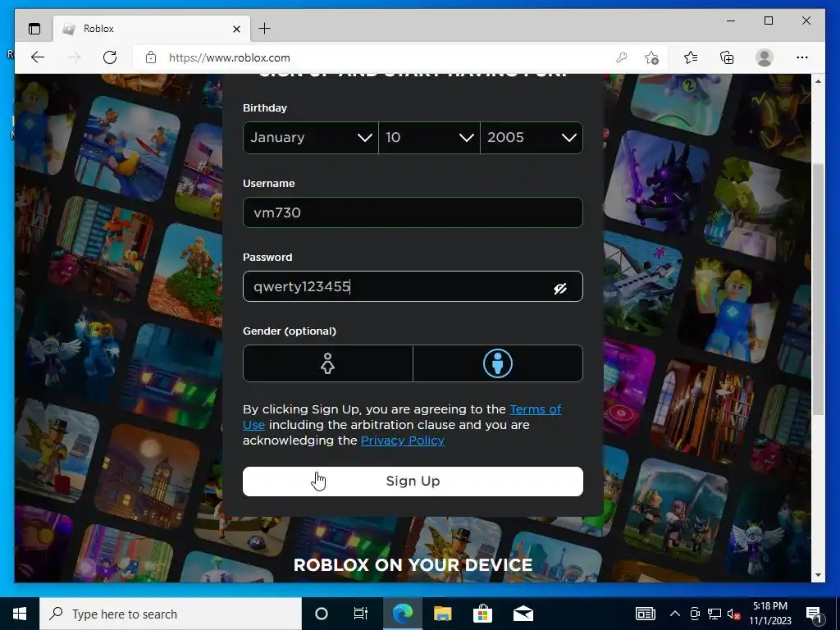Select the male gender icon
Image resolution: width=840 pixels, height=630 pixels.
(498, 363)
